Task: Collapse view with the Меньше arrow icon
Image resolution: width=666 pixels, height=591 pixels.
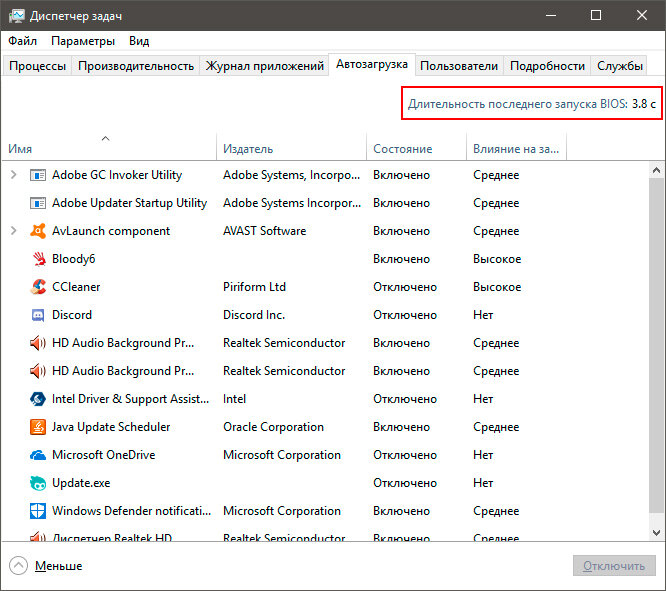Action: point(18,566)
